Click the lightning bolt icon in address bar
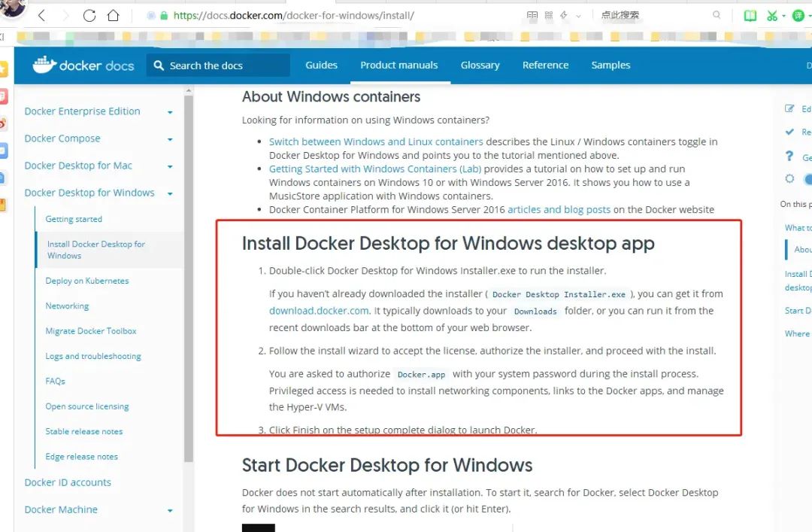This screenshot has height=532, width=812. pos(564,15)
